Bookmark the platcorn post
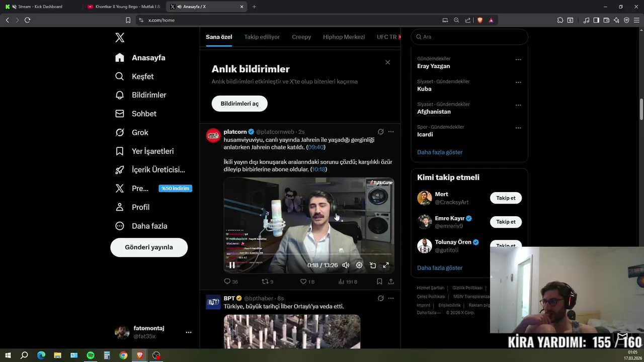Screen dimensions: 644x362 [379, 282]
